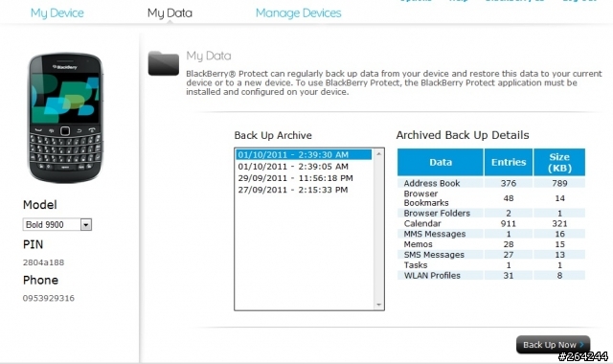Screen dimensions: 613x364
Task: Click the Data column header
Action: [441, 162]
